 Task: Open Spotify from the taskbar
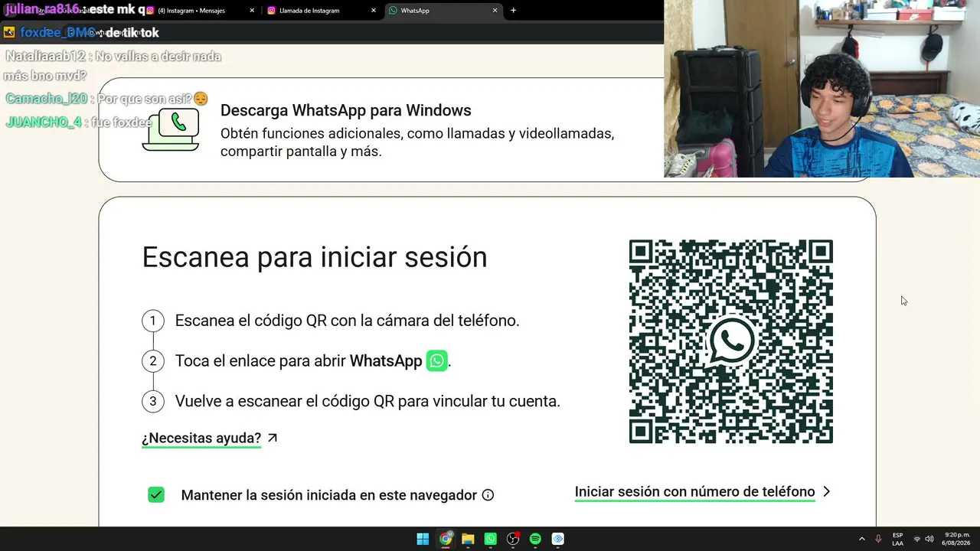pyautogui.click(x=535, y=539)
